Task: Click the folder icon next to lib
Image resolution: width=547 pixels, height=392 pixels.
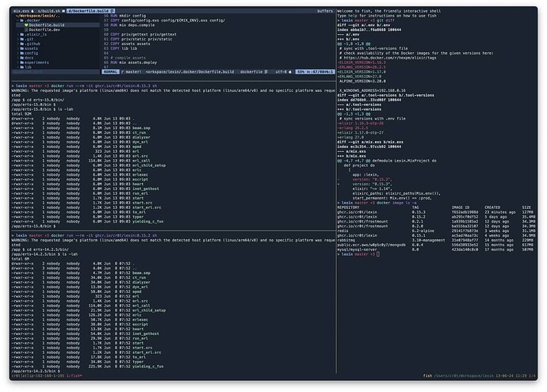Action: pyautogui.click(x=22, y=67)
